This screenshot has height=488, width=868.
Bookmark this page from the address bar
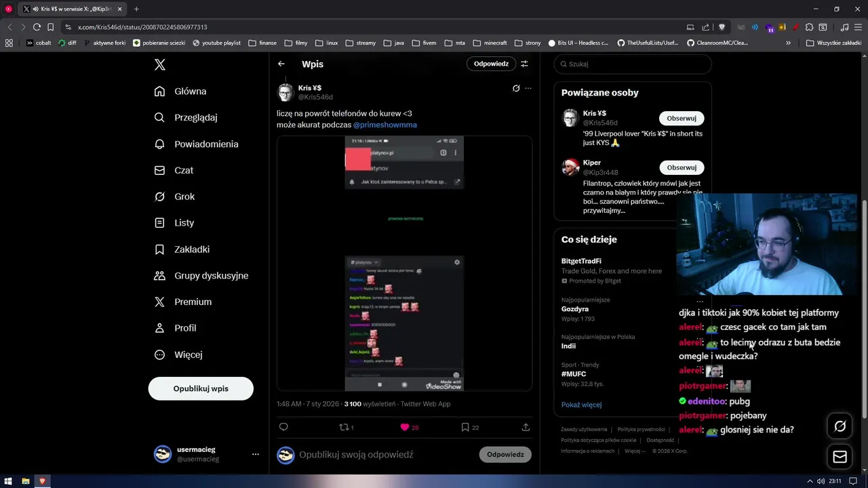click(x=50, y=27)
